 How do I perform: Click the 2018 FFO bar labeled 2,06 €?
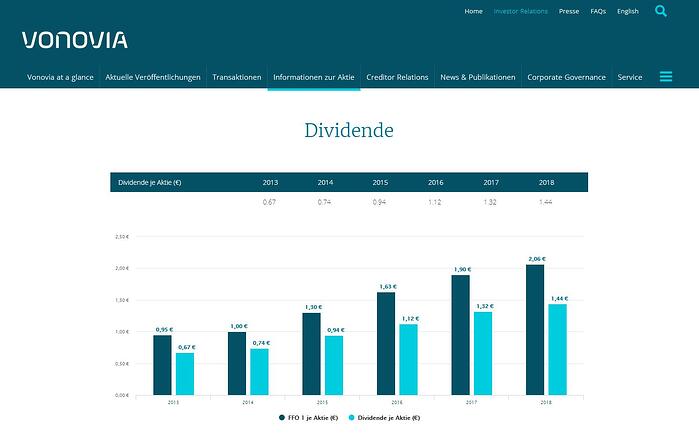535,330
